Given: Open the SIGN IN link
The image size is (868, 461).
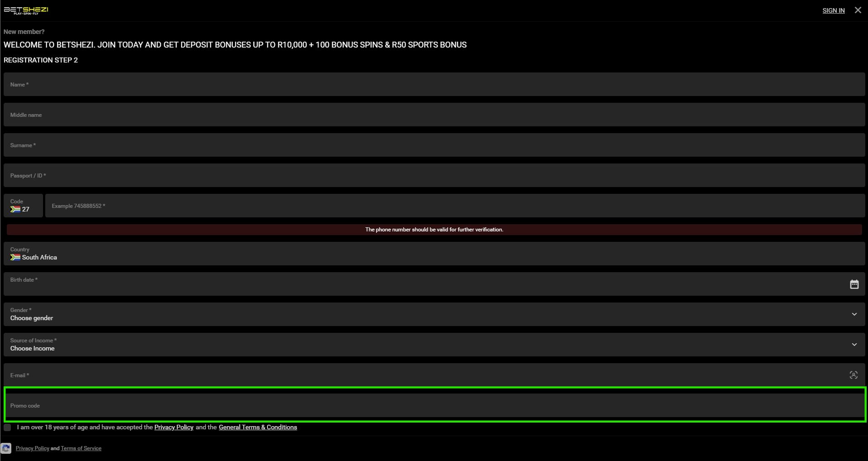Looking at the screenshot, I should point(833,10).
